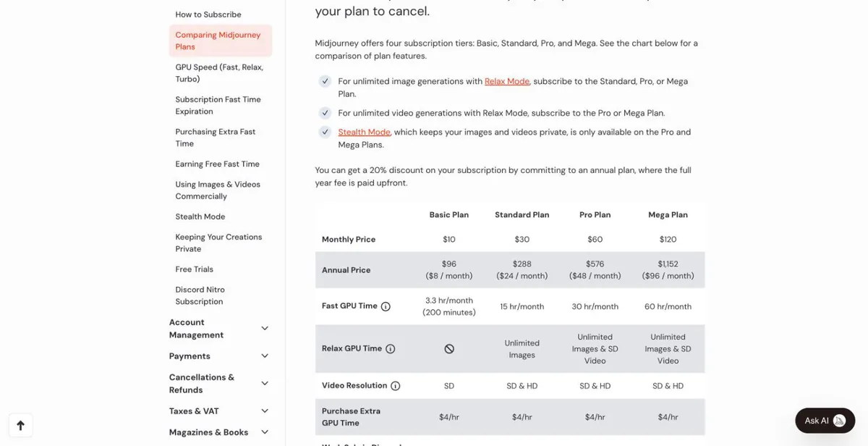This screenshot has height=446, width=868.
Task: Click the $120 monthly price cell
Action: click(x=668, y=240)
